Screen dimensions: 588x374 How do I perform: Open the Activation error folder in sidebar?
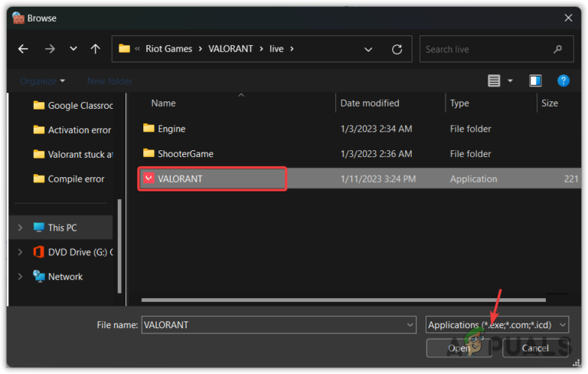click(72, 130)
